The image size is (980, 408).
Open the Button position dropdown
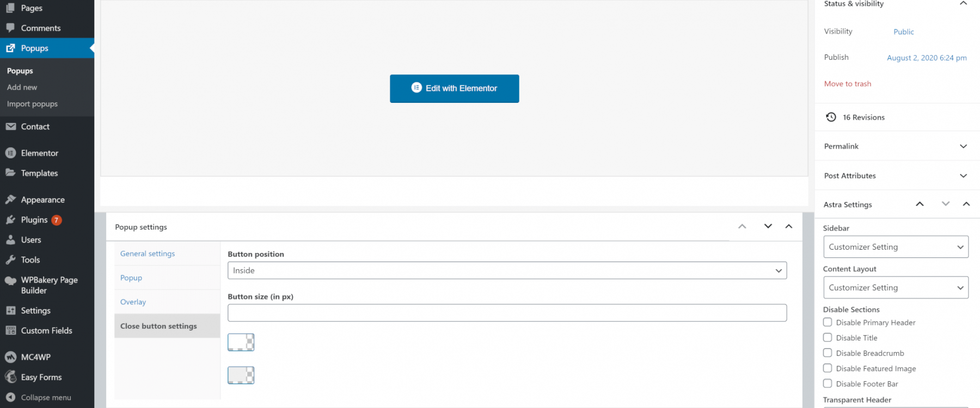point(507,270)
